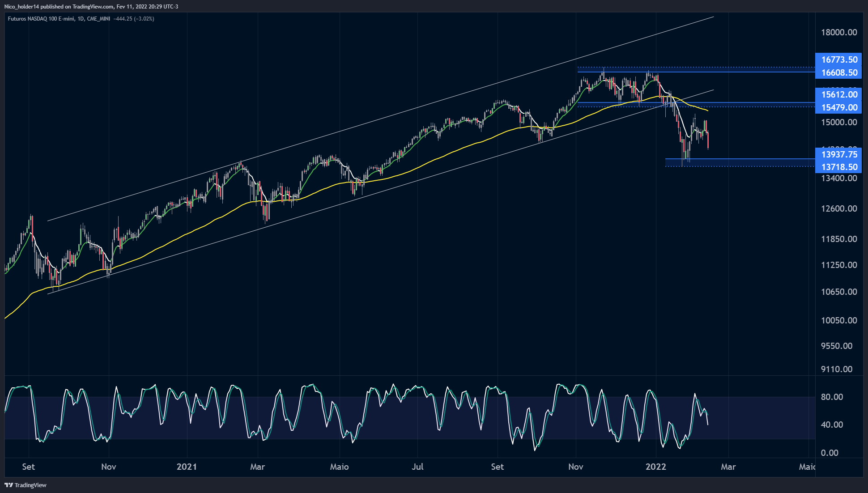
Task: Click the 9110.00 price axis value
Action: (x=837, y=369)
